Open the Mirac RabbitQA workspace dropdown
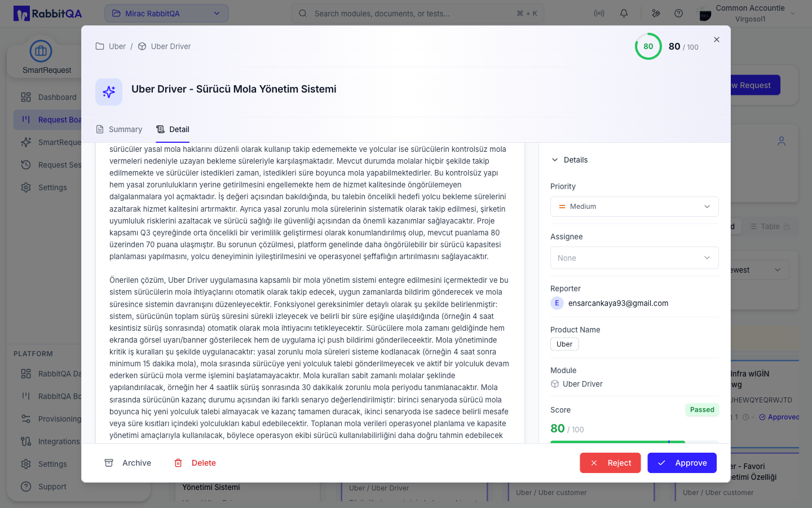Screen dimensions: 812x508 pyautogui.click(x=166, y=14)
